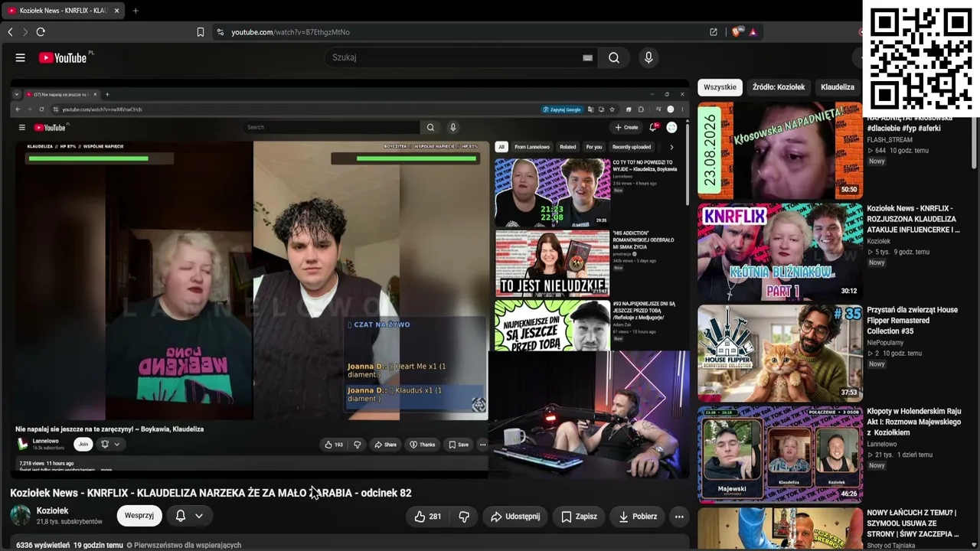Open 'Przystań dla zwierząt House Flipper' video title
This screenshot has height=551, width=980.
(913, 321)
